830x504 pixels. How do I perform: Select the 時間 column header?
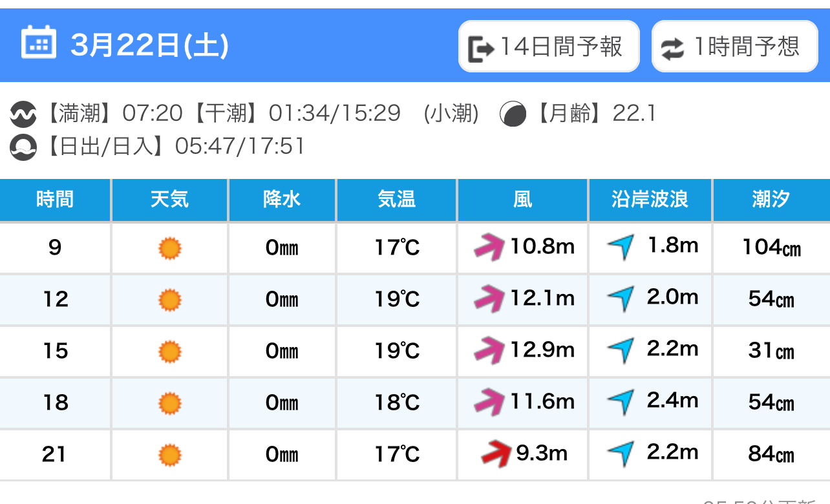click(55, 200)
